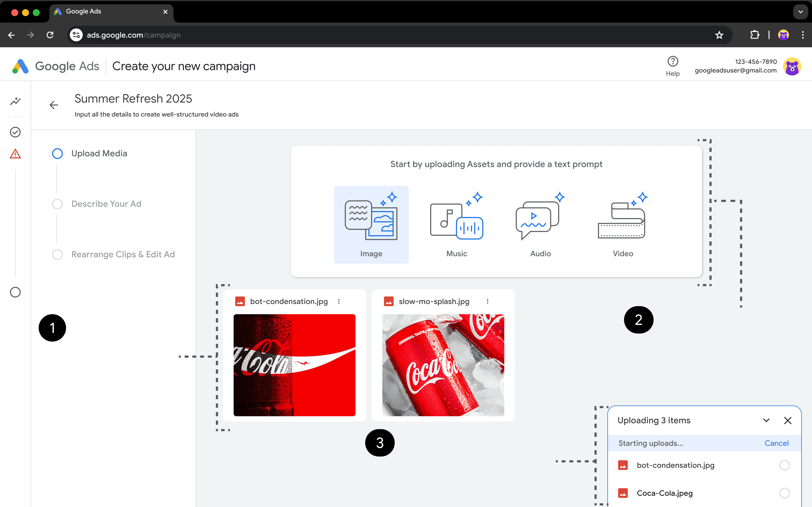This screenshot has height=507, width=812.
Task: Select the Describe Your Ad step
Action: pyautogui.click(x=106, y=204)
